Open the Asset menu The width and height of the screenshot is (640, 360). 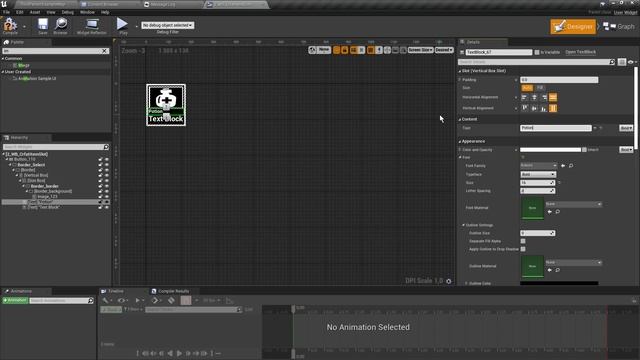click(35, 12)
